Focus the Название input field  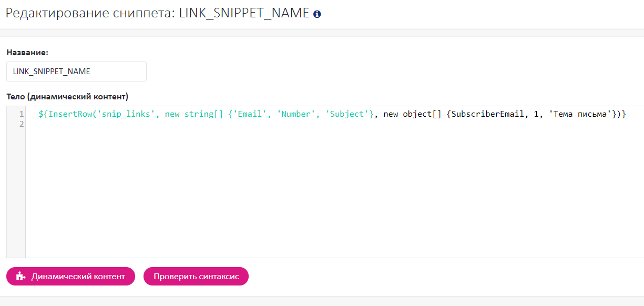pyautogui.click(x=76, y=72)
